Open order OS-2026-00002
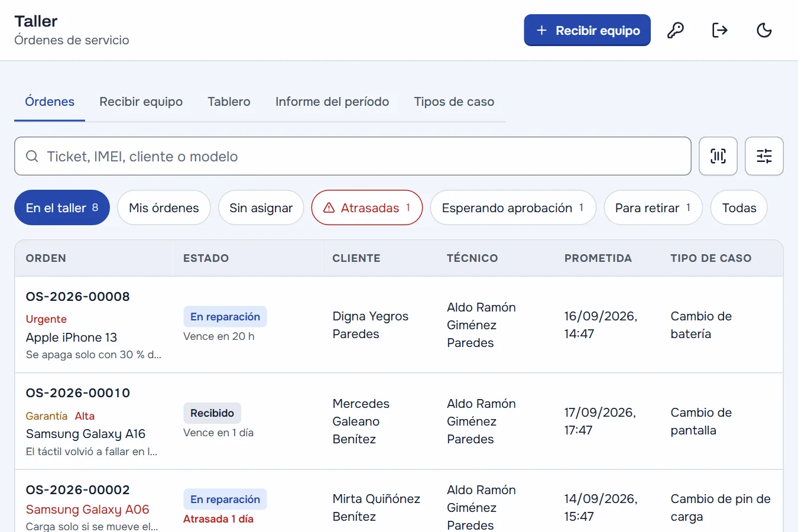 click(78, 490)
